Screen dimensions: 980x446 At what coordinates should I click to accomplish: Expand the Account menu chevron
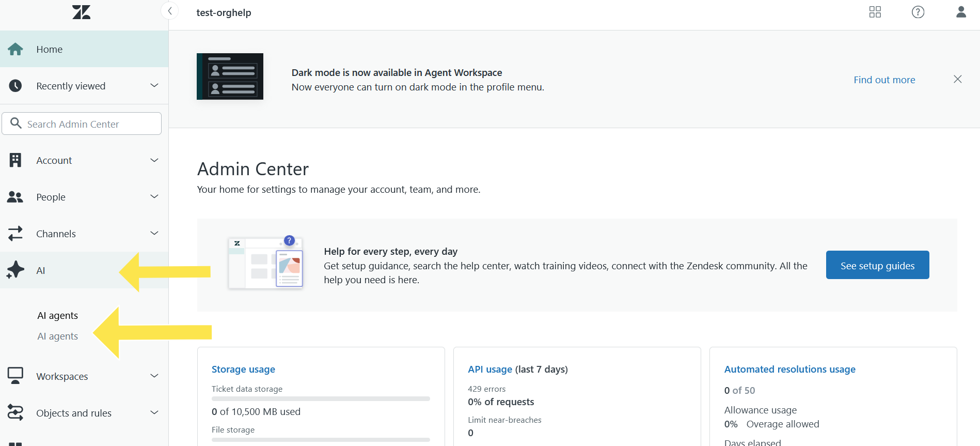click(154, 160)
